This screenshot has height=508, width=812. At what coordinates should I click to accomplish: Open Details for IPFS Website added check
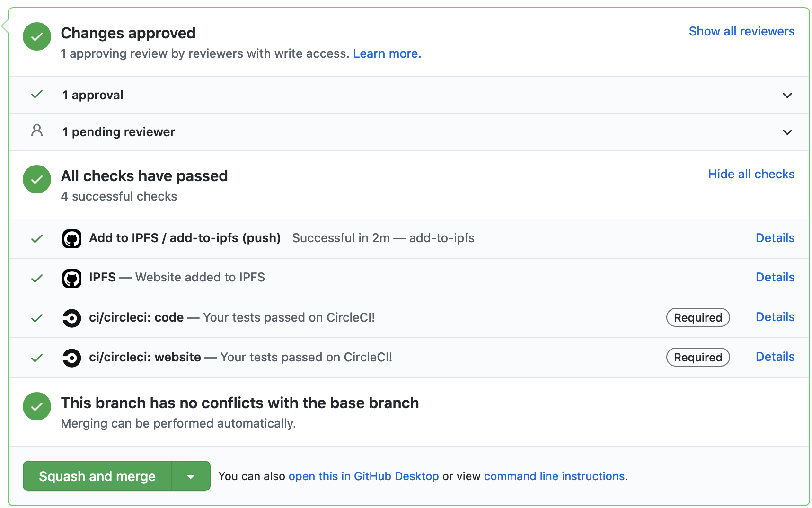[x=775, y=277]
